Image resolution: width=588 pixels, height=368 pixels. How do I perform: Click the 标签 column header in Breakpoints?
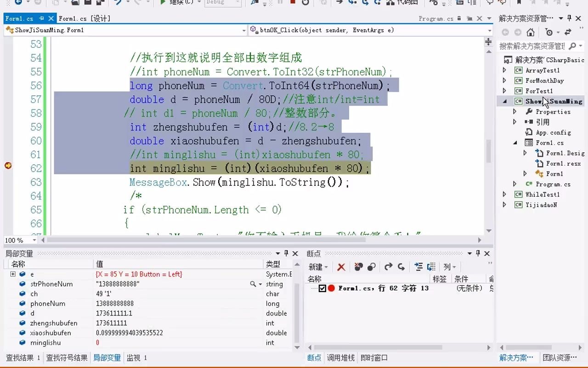(440, 279)
